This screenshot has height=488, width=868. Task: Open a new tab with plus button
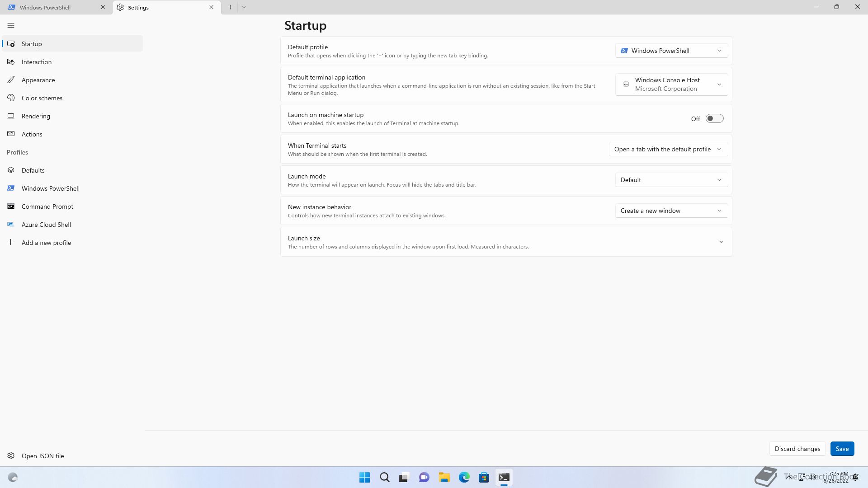tap(230, 7)
